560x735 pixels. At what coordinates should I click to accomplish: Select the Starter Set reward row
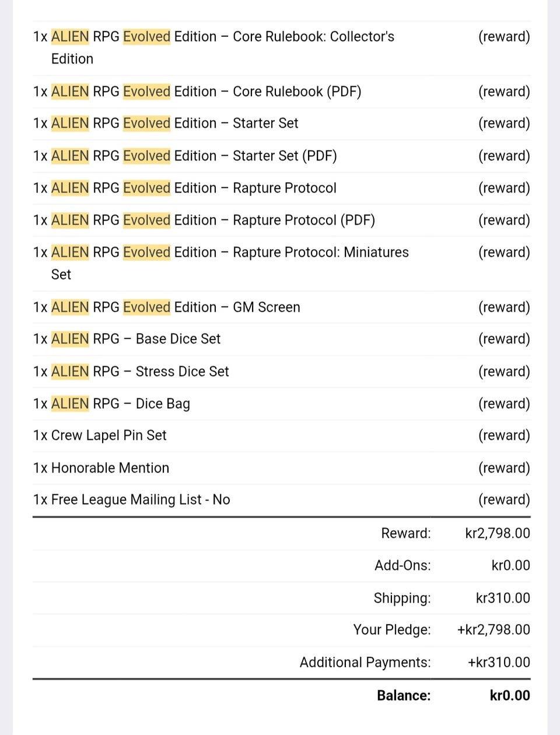click(281, 124)
